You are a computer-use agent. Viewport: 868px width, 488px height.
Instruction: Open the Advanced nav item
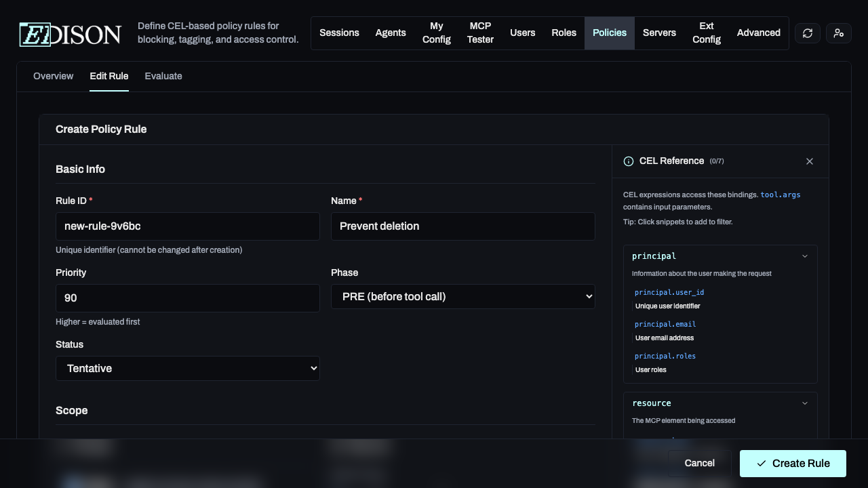pyautogui.click(x=758, y=33)
